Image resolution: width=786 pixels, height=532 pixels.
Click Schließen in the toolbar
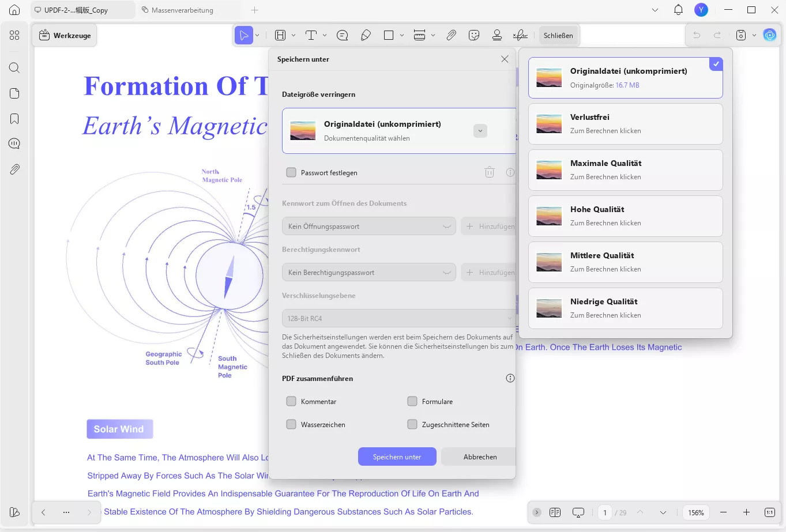[x=558, y=35]
